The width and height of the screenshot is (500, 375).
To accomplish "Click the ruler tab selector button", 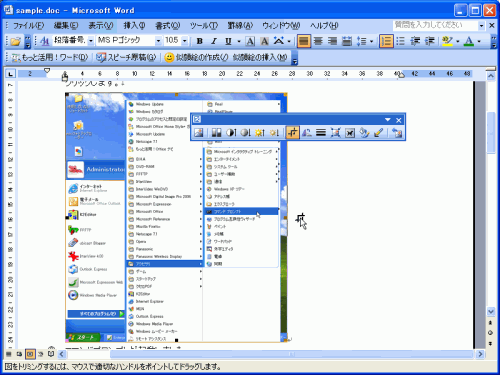I will tap(11, 74).
